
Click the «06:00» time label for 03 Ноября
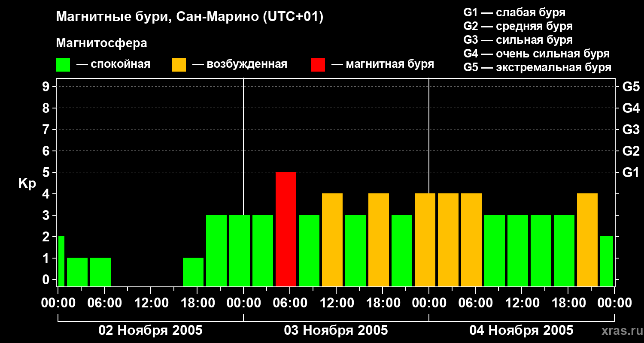coord(290,303)
